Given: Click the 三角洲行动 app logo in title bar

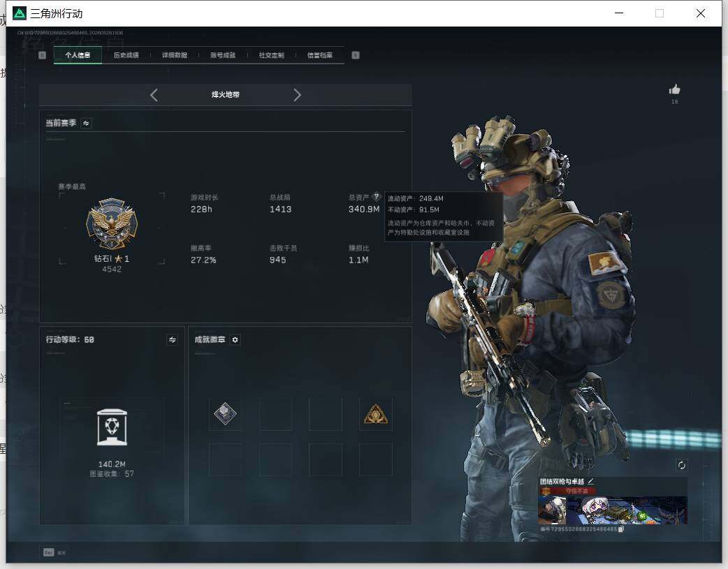Looking at the screenshot, I should (x=20, y=13).
